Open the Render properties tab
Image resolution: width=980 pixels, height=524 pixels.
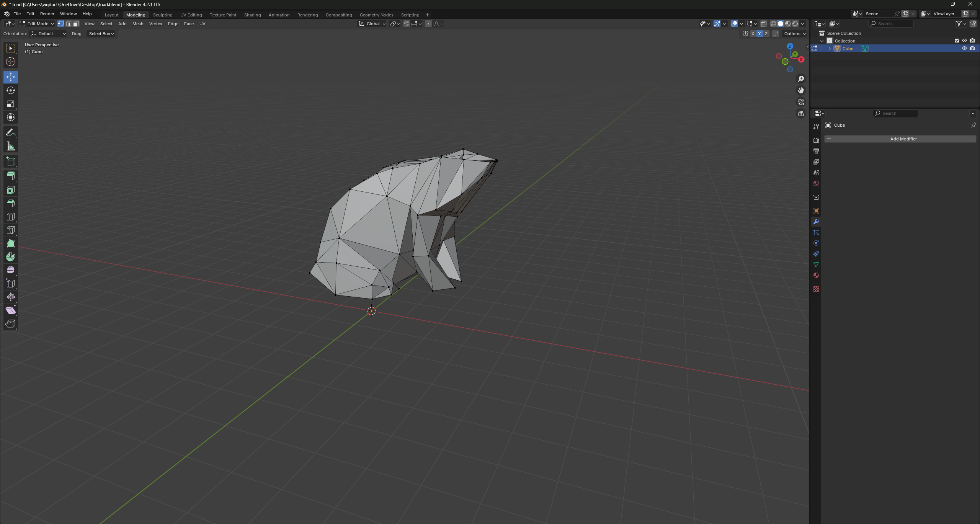pos(816,140)
